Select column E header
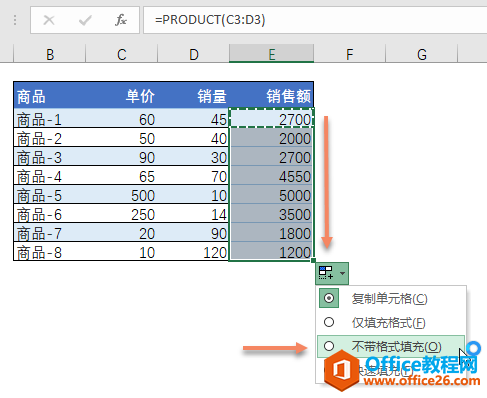The image size is (487, 398). 272,54
